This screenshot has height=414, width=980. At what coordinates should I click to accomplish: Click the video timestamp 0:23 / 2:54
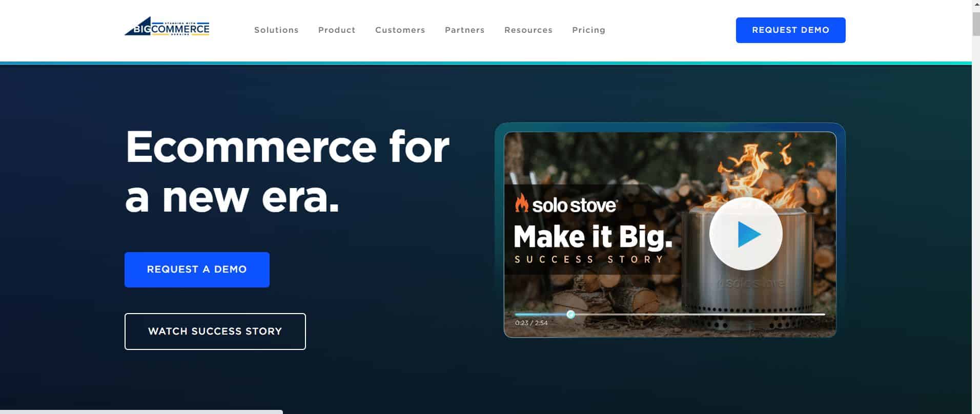[x=532, y=323]
